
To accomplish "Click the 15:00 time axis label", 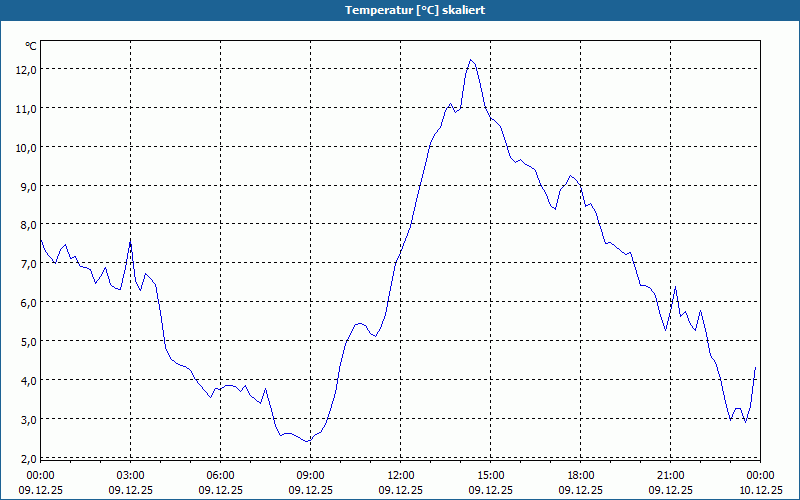I will click(x=490, y=476).
